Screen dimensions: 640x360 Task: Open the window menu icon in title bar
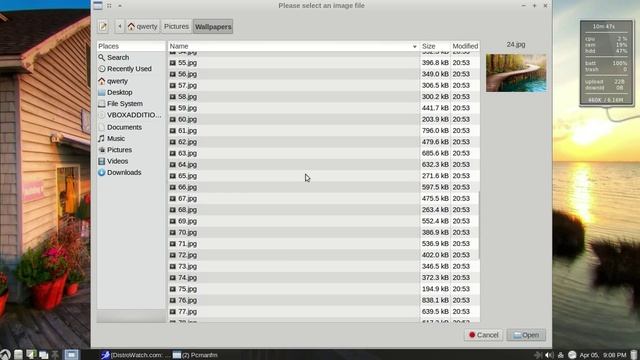point(98,5)
